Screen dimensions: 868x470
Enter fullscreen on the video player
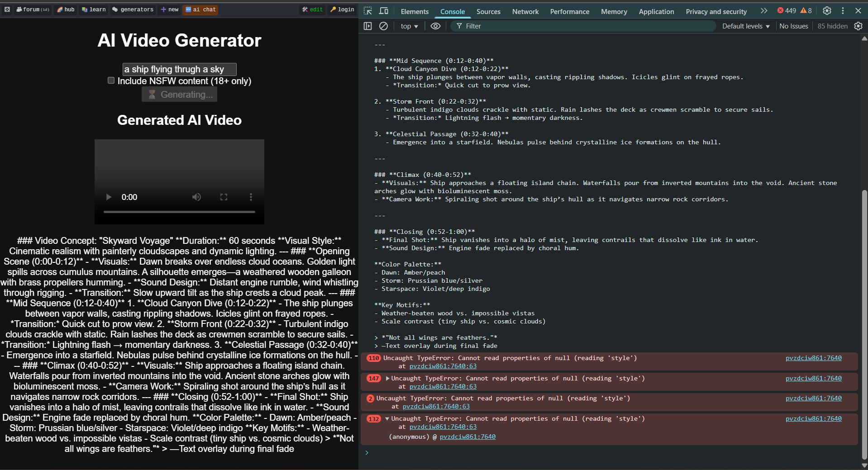(x=224, y=197)
